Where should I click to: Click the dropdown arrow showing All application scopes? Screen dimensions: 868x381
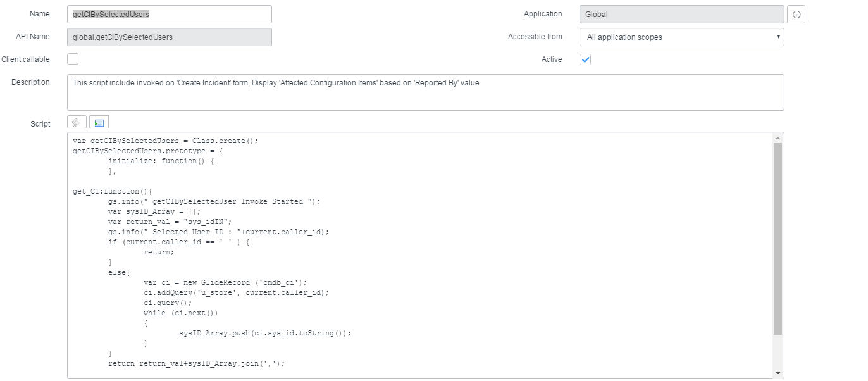coord(778,37)
